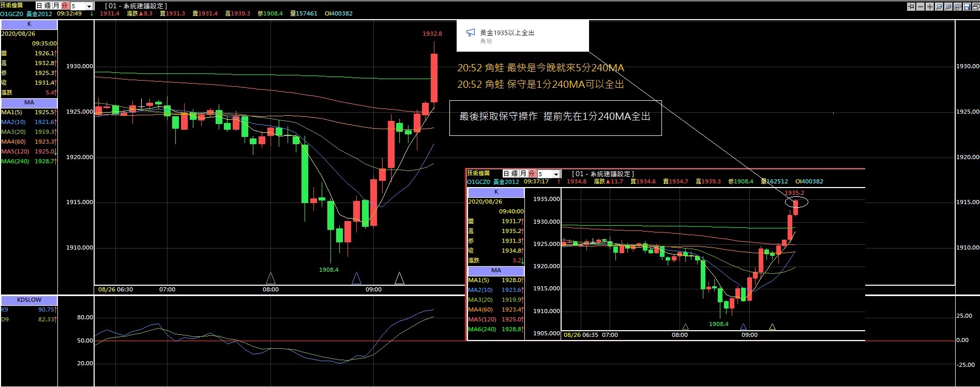This screenshot has width=980, height=387.
Task: Select the MA3(20) 1919.3 row
Action: click(29, 132)
